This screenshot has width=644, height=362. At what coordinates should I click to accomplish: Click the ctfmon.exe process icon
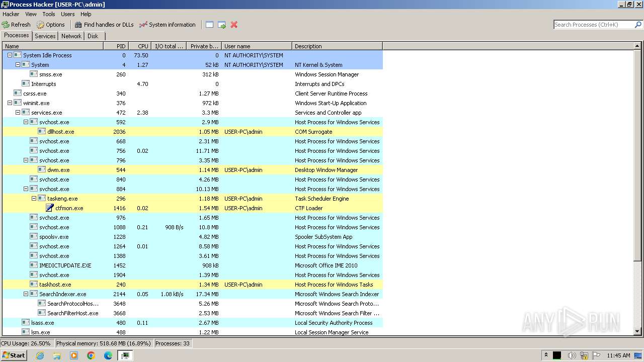50,208
